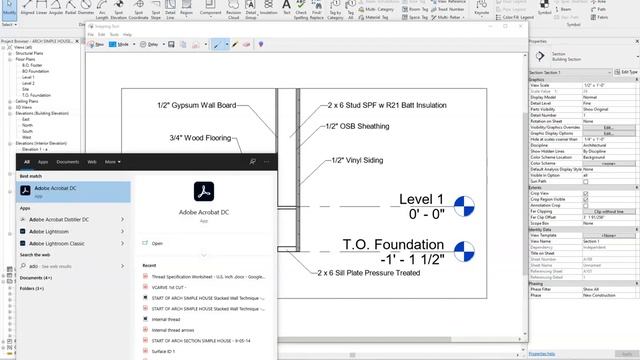This screenshot has height=360, width=640.
Task: Choose the Diameter dimension tool
Action: 86,8
